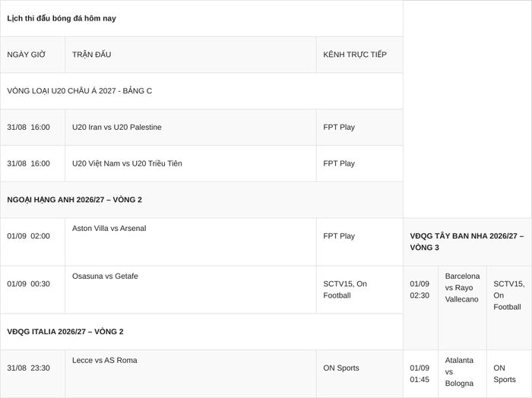Click the U20 Iran vs U20 Palestine match

pos(117,127)
